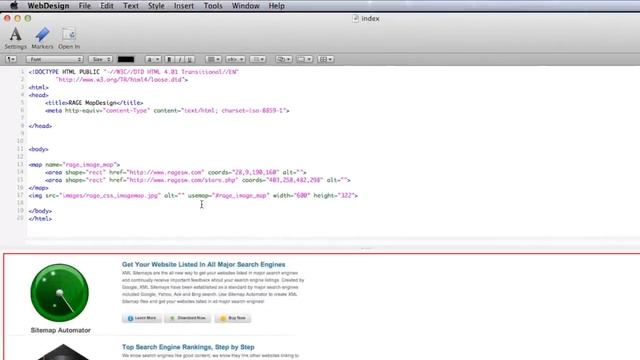
Task: Open the text alignment dropdown
Action: [213, 60]
